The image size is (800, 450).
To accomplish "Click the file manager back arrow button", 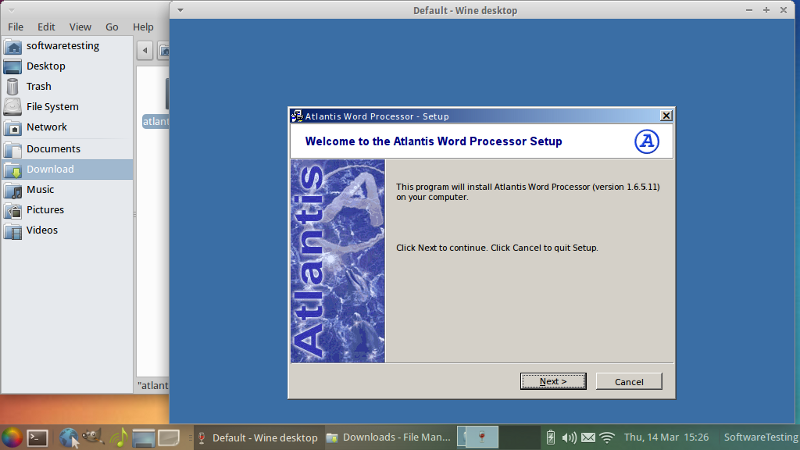I will point(145,51).
